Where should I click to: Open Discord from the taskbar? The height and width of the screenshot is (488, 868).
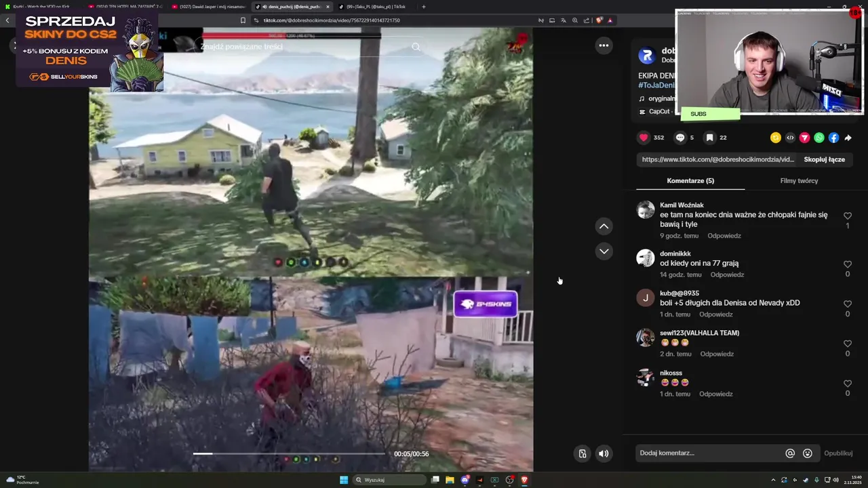[465, 480]
